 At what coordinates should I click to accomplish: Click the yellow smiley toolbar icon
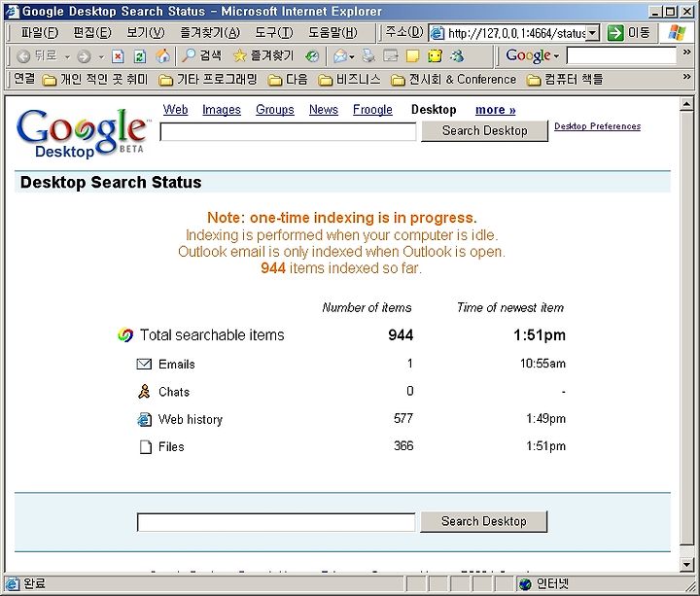point(435,55)
